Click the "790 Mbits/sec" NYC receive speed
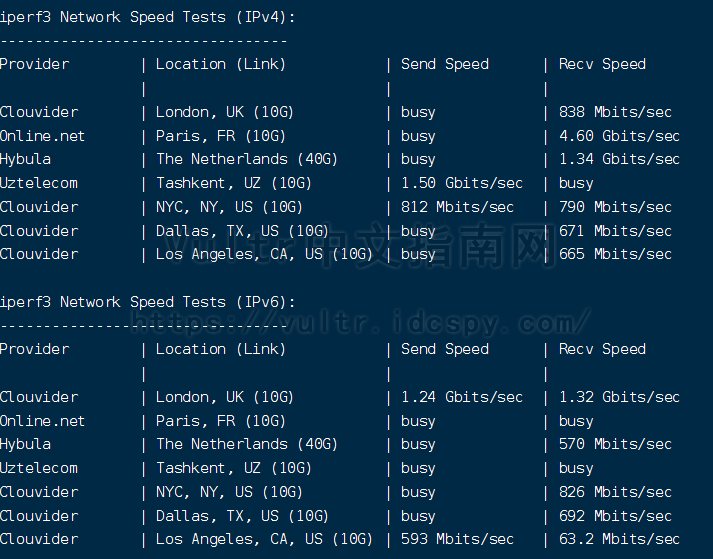Viewport: 713px width, 559px height. coord(615,207)
